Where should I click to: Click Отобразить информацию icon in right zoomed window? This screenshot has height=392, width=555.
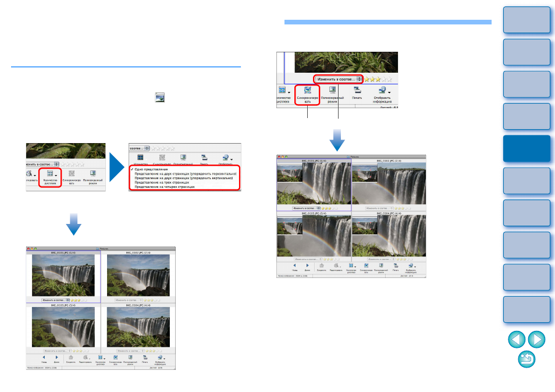coord(411,265)
